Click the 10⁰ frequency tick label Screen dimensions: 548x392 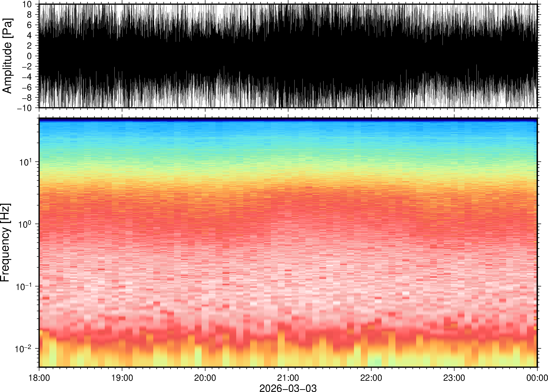pyautogui.click(x=25, y=224)
